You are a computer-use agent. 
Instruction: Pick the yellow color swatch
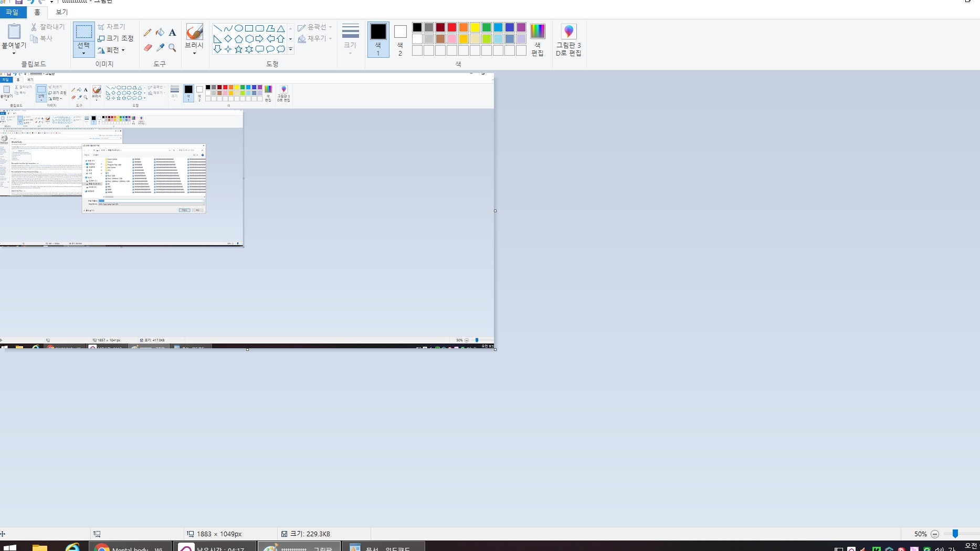click(475, 27)
